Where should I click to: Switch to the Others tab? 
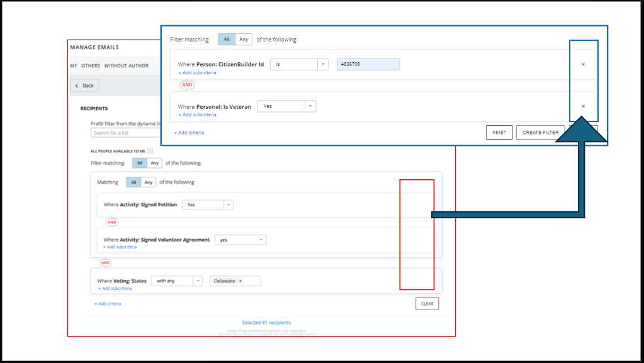[x=91, y=66]
